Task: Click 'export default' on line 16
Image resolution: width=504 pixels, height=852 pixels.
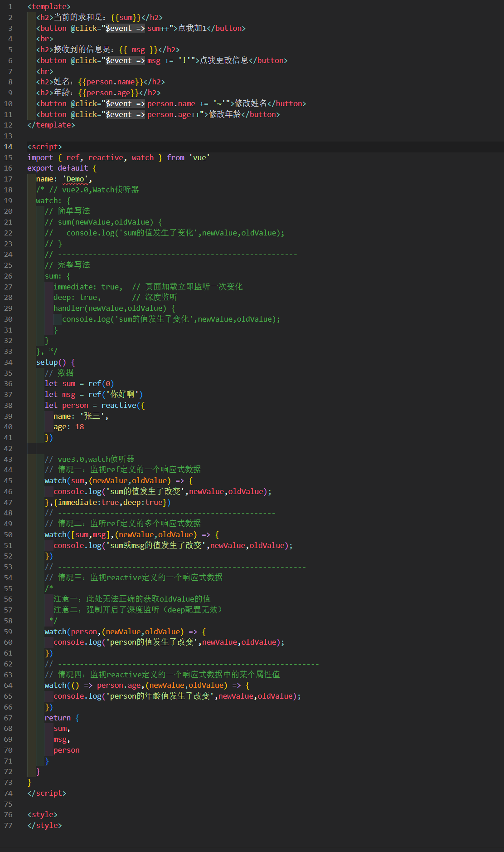Action: [58, 168]
